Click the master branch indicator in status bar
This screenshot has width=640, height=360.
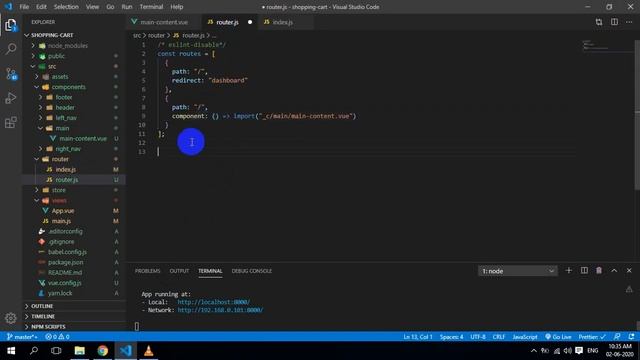point(22,337)
